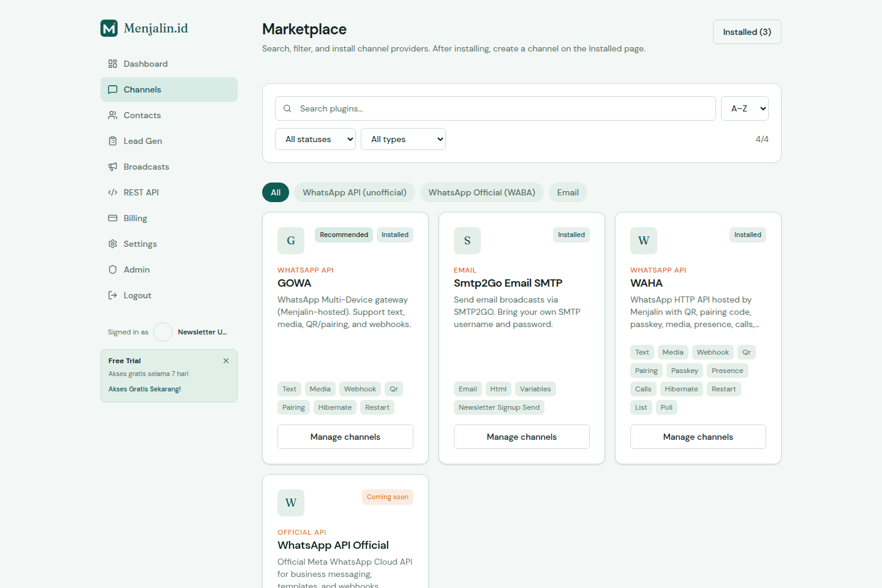
Task: Click the Smtp2Go letter S icon
Action: tap(467, 241)
